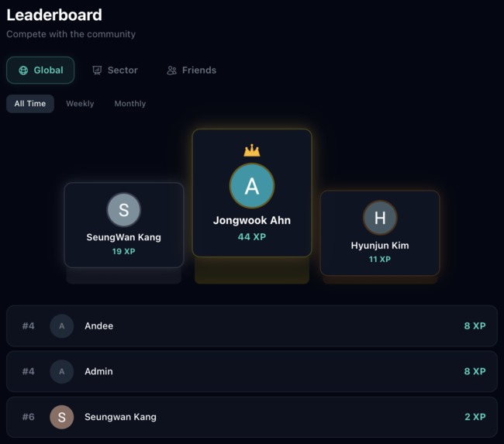Screen dimensions: 504x444
Task: Click SeungWan Kang's gray S avatar on podium
Action: (124, 210)
